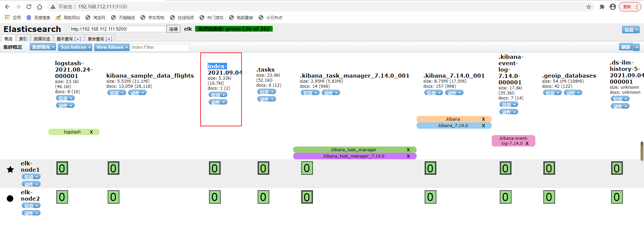The image size is (644, 246).
Task: Click the black circle icon for elk-node2
Action: coord(10,198)
